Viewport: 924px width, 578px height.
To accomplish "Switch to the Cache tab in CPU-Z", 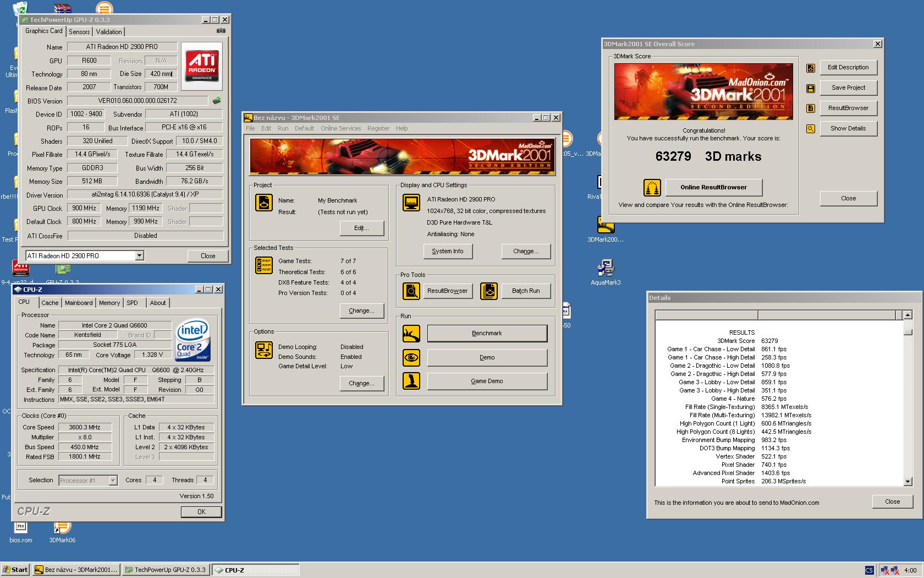I will [50, 303].
